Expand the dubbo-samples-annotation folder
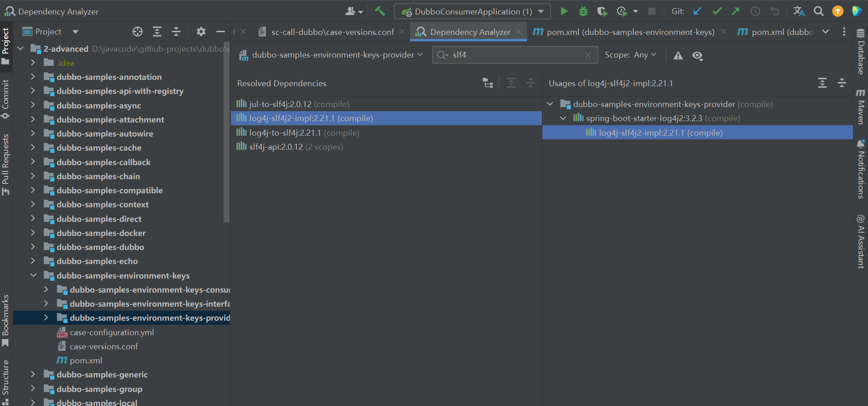 pyautogui.click(x=33, y=77)
